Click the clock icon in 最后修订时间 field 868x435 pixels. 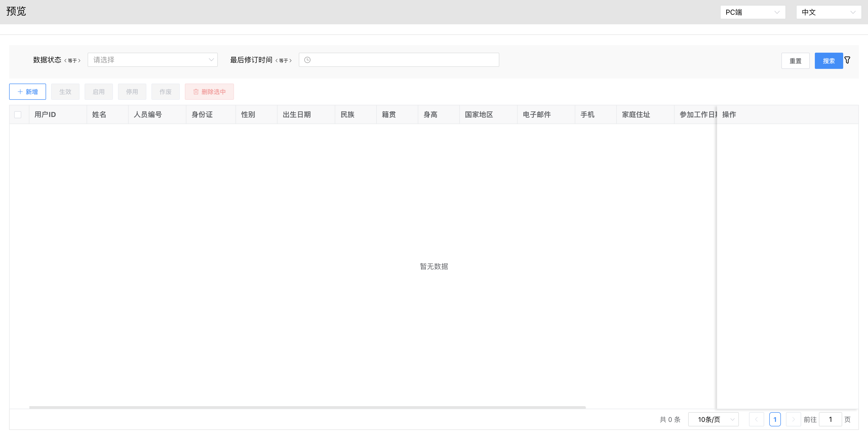[x=308, y=60]
